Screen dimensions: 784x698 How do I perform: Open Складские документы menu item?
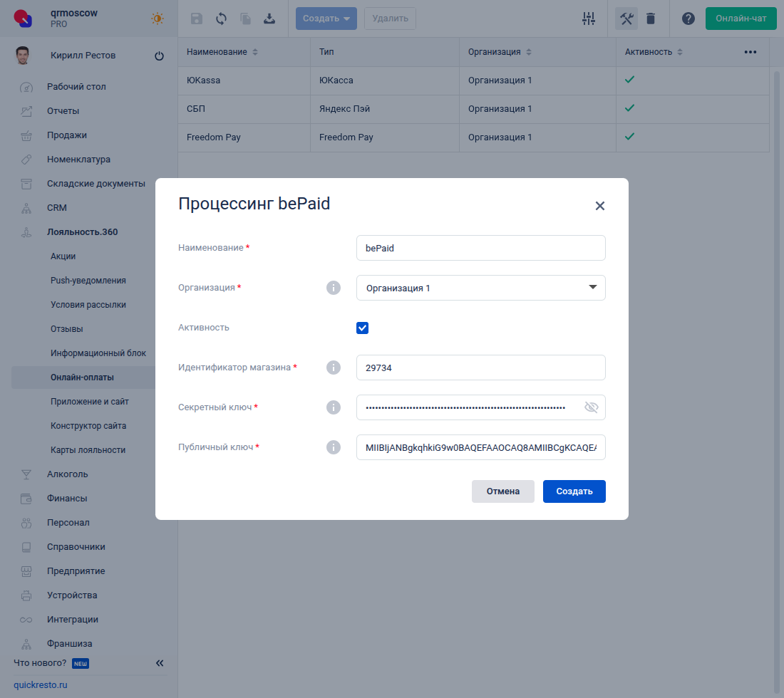coord(96,183)
